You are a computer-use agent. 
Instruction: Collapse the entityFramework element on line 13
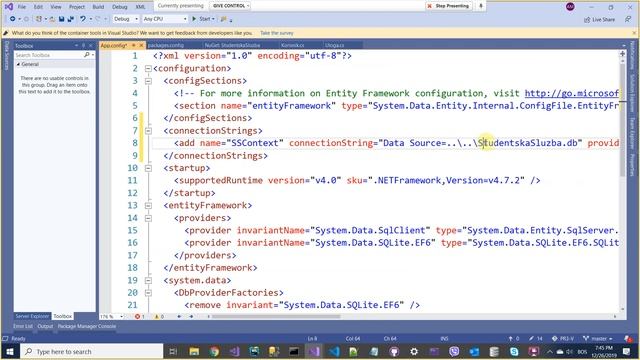point(148,206)
